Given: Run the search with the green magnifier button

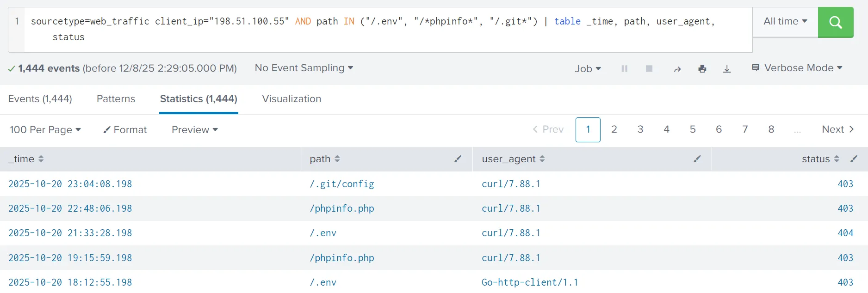Looking at the screenshot, I should coord(836,22).
